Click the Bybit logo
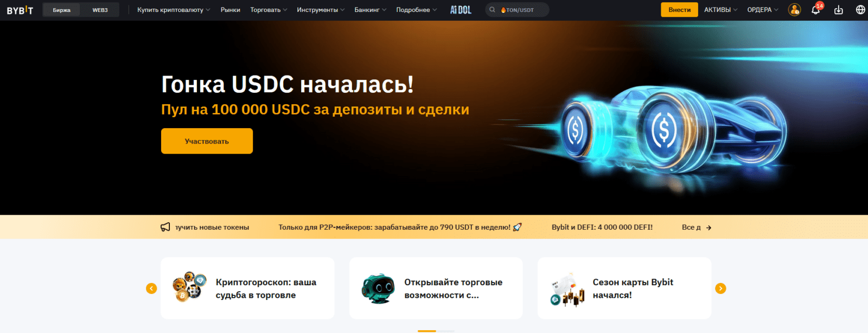The width and height of the screenshot is (868, 333). click(20, 10)
